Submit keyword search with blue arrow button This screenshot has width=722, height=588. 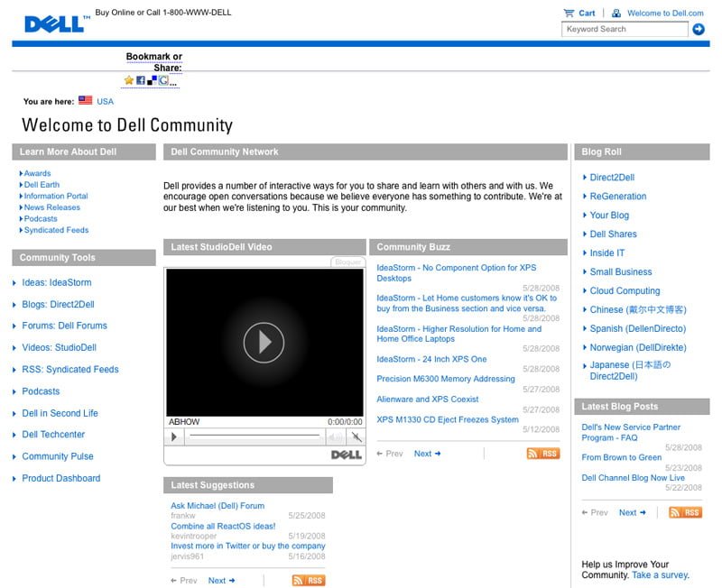[x=699, y=29]
